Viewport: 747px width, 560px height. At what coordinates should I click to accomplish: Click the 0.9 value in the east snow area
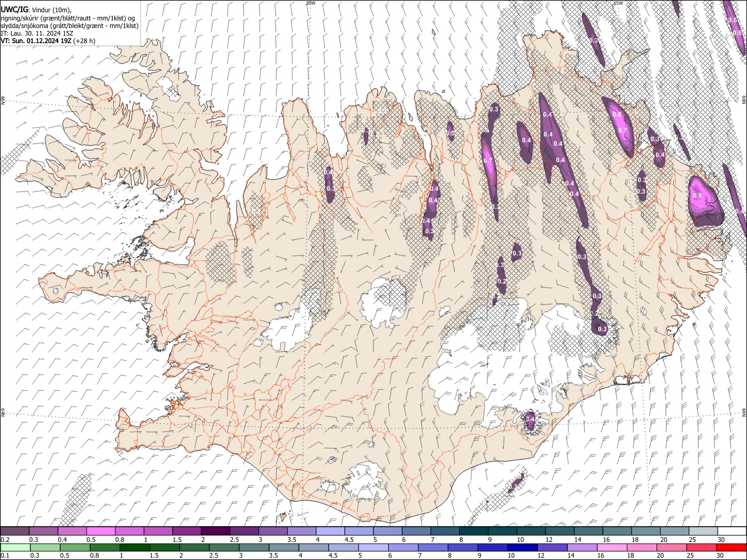point(697,196)
